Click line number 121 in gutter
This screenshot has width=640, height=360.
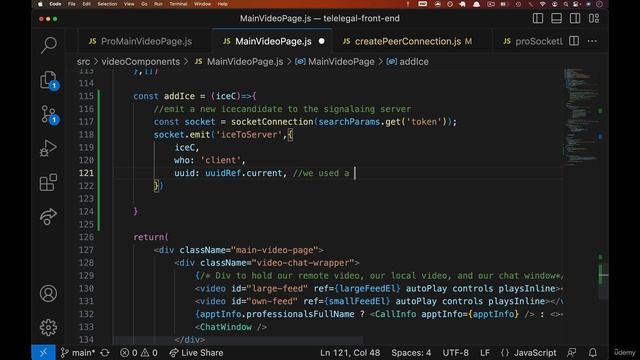[86, 173]
